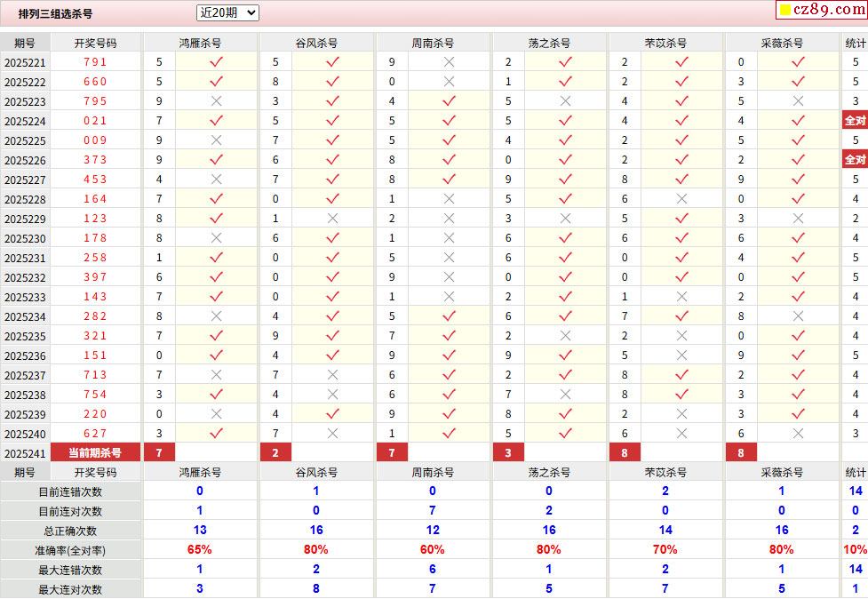Viewport: 868px width, 599px height.
Task: Click the 芣苡杀号 cross mark in row 2025233
Action: click(682, 297)
